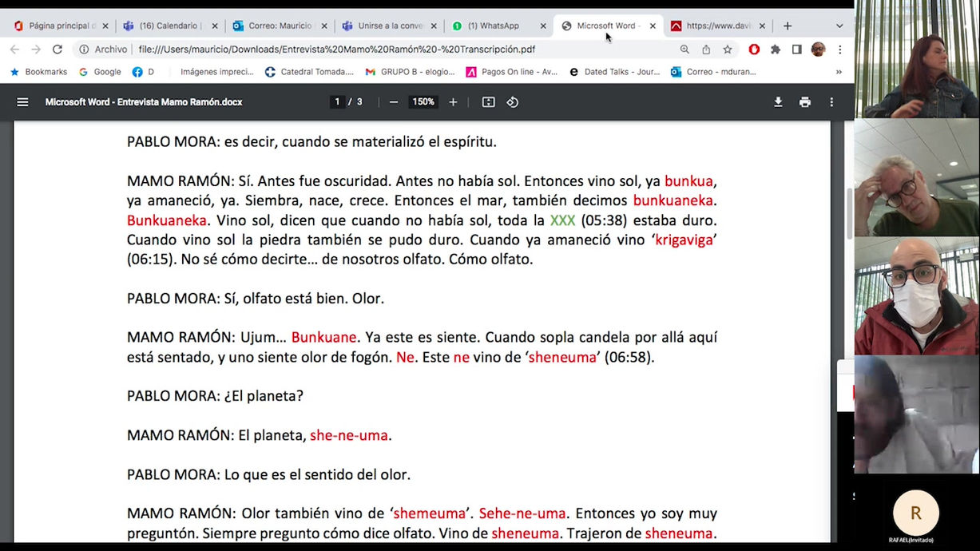Zoom out of the PDF document
980x551 pixels.
coord(394,102)
